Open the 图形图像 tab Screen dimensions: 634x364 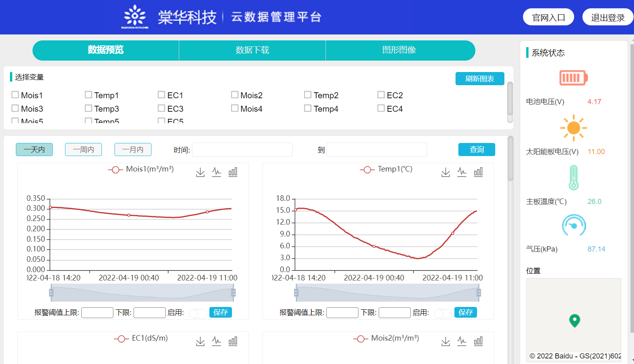[x=399, y=50]
